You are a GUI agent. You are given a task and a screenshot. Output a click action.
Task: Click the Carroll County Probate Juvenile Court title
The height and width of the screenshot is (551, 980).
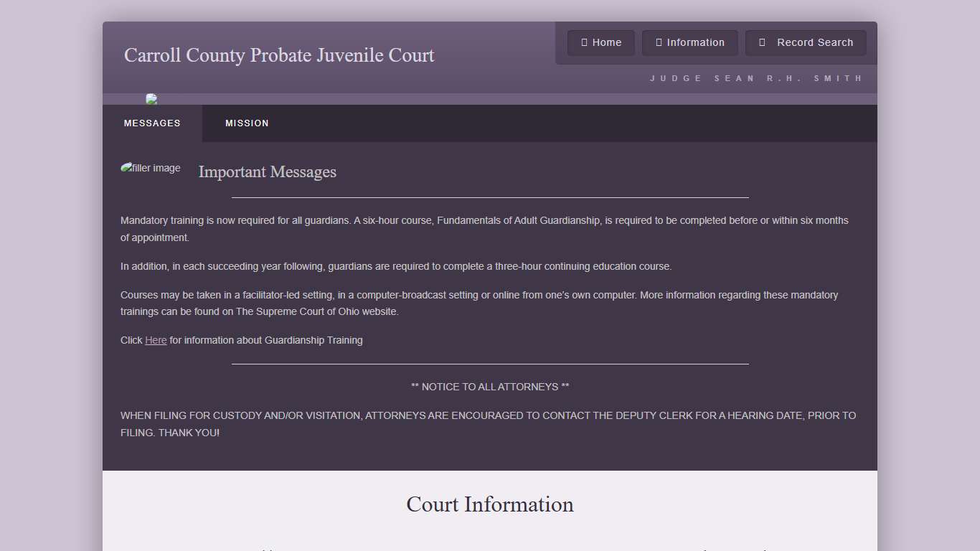[x=278, y=55]
